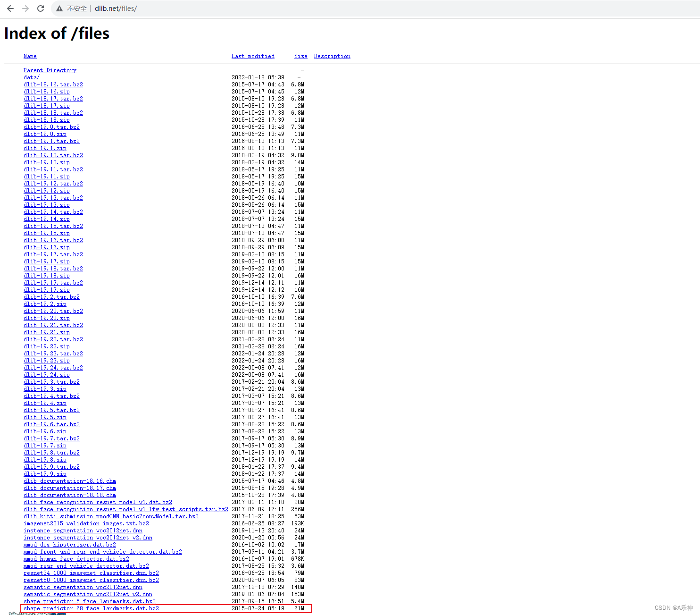
Task: Sort the listing by the Name column
Action: (30, 56)
